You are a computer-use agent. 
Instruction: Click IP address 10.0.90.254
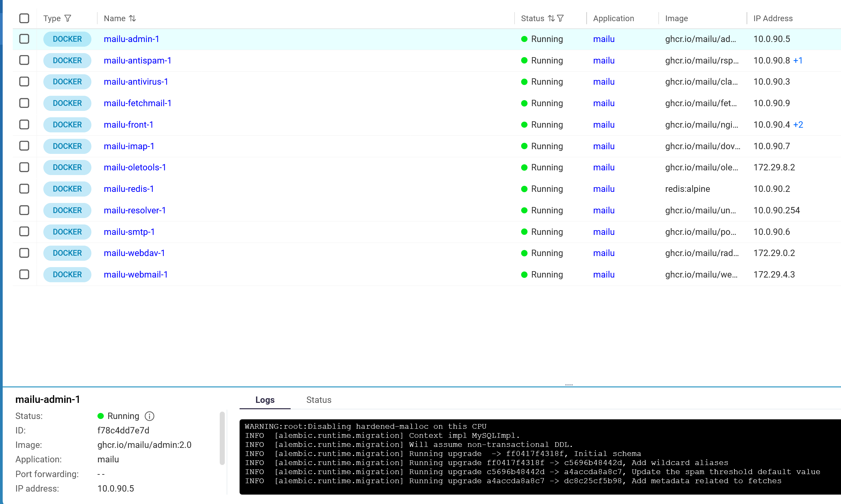(776, 210)
